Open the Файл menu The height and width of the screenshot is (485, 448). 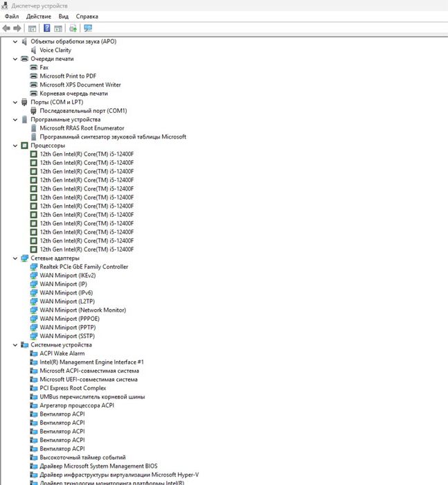pos(12,17)
